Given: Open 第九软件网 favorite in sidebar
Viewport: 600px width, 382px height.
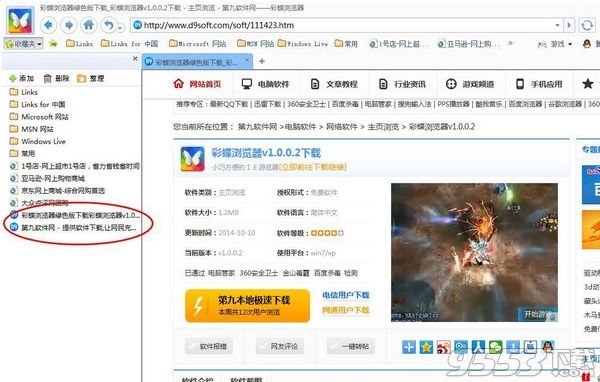Looking at the screenshot, I should (x=73, y=227).
